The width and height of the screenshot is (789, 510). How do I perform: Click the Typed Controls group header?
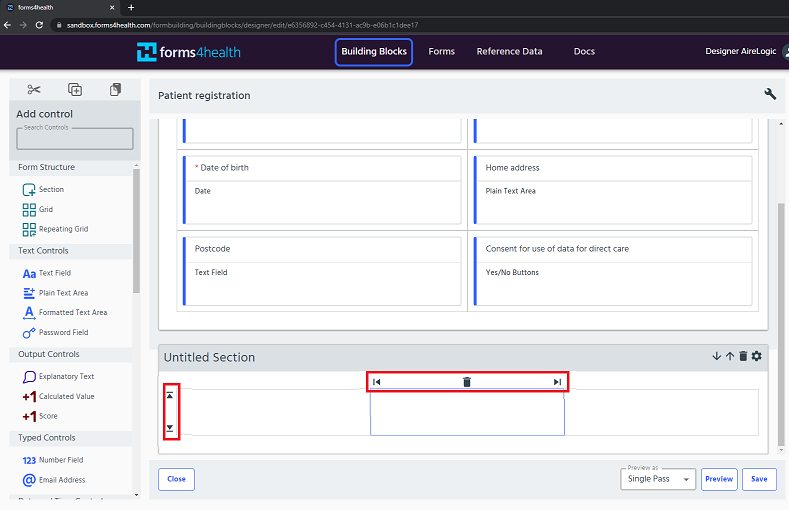click(71, 438)
